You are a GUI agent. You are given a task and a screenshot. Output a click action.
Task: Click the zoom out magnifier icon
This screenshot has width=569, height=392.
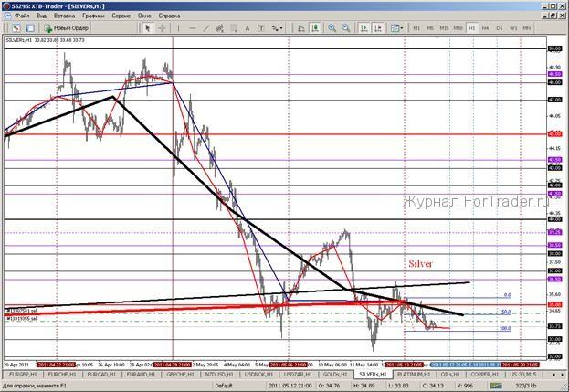[345, 28]
